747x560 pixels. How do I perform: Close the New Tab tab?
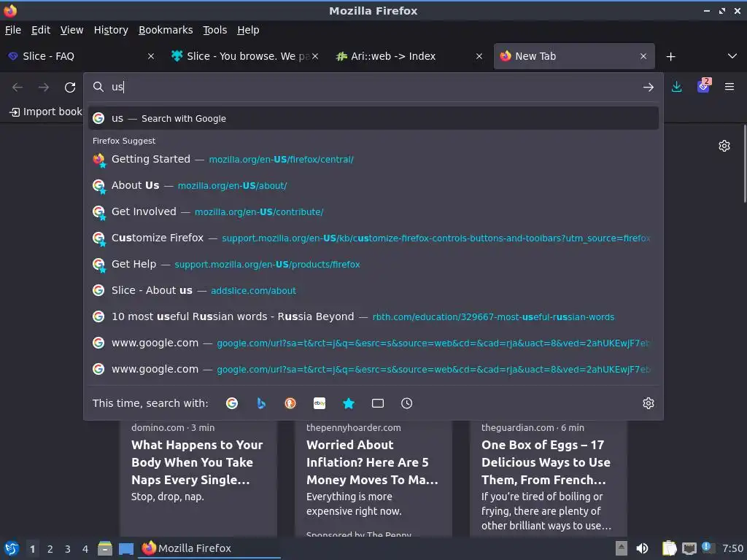coord(643,56)
